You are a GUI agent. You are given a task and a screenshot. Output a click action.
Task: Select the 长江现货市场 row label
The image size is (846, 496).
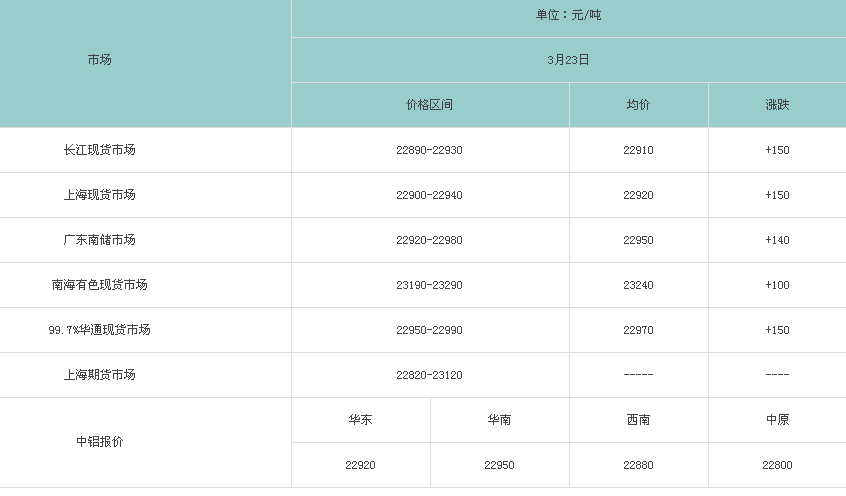100,150
